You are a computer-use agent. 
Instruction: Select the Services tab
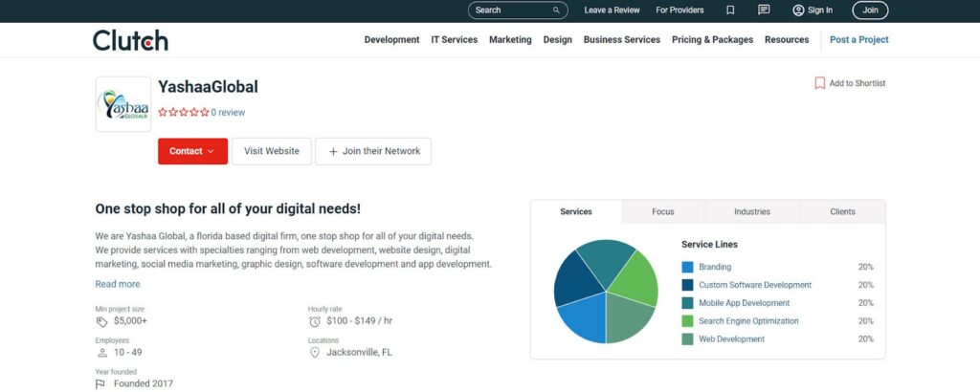tap(575, 211)
